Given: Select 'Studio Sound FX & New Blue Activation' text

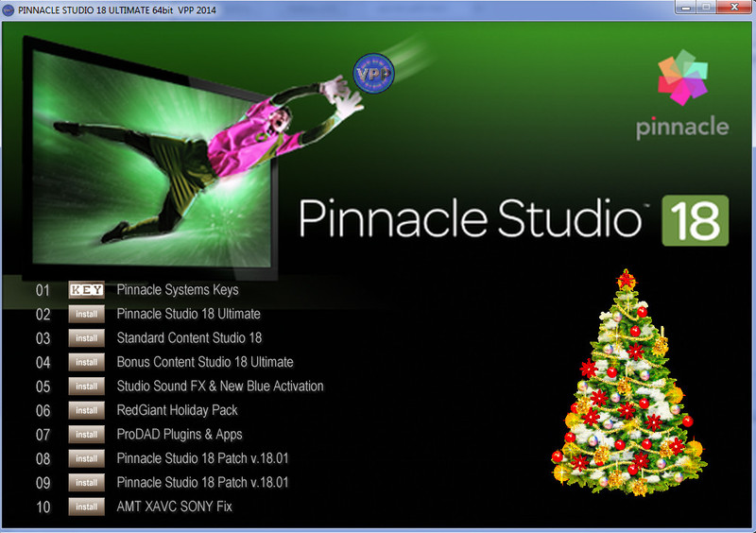Looking at the screenshot, I should (220, 387).
